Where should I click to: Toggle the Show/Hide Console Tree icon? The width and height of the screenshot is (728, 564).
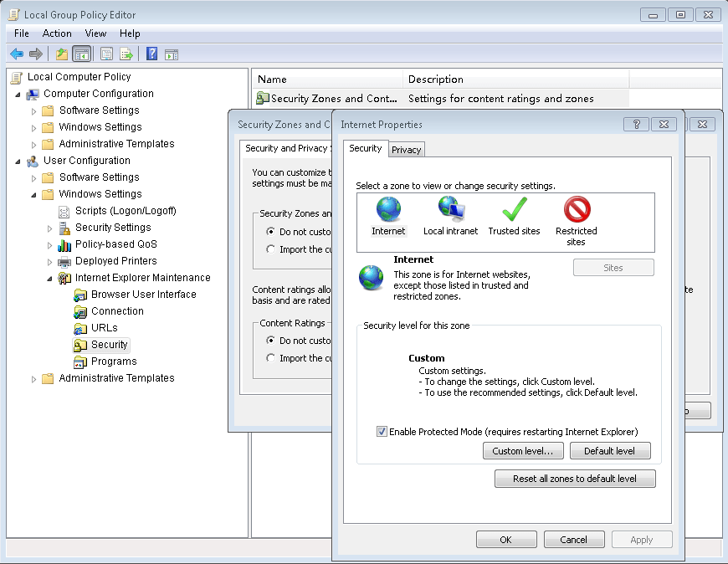(x=82, y=54)
